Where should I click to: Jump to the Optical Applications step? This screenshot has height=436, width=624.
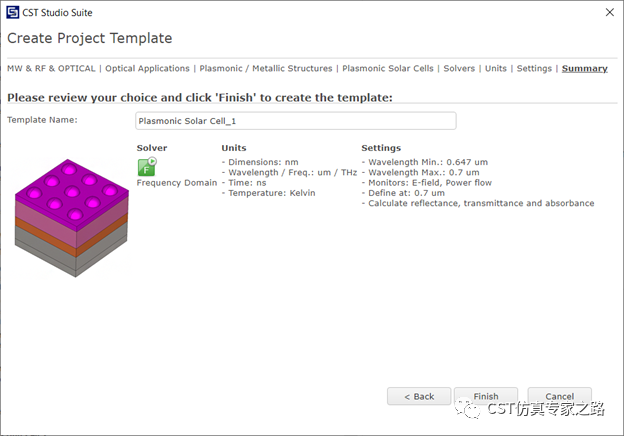click(147, 69)
